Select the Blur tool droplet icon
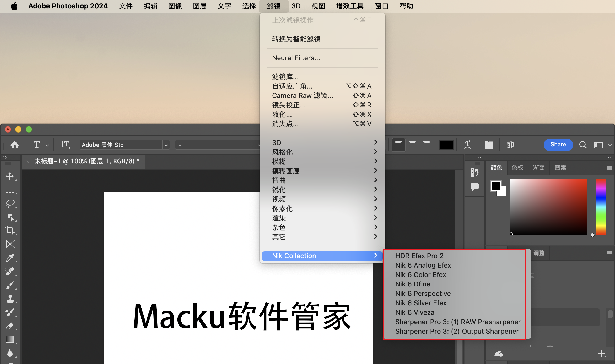Image resolution: width=615 pixels, height=364 pixels. click(x=10, y=353)
